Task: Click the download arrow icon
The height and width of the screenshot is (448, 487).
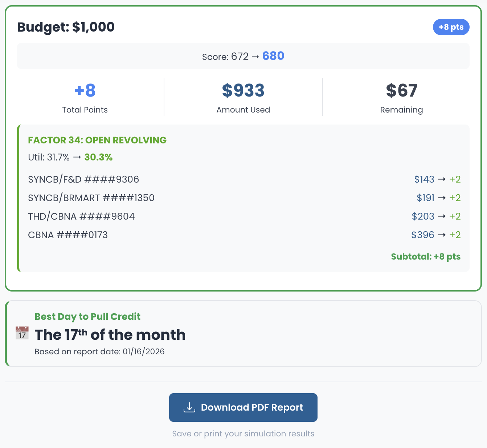Action: [x=189, y=407]
